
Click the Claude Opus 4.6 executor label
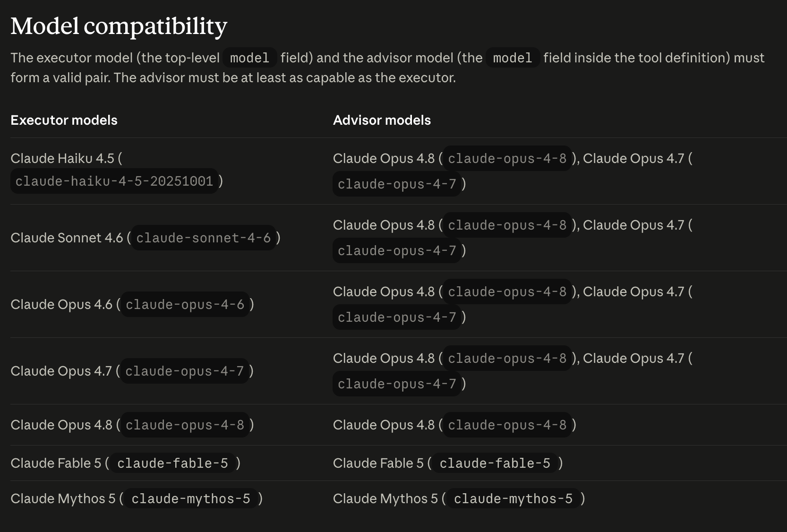(61, 304)
